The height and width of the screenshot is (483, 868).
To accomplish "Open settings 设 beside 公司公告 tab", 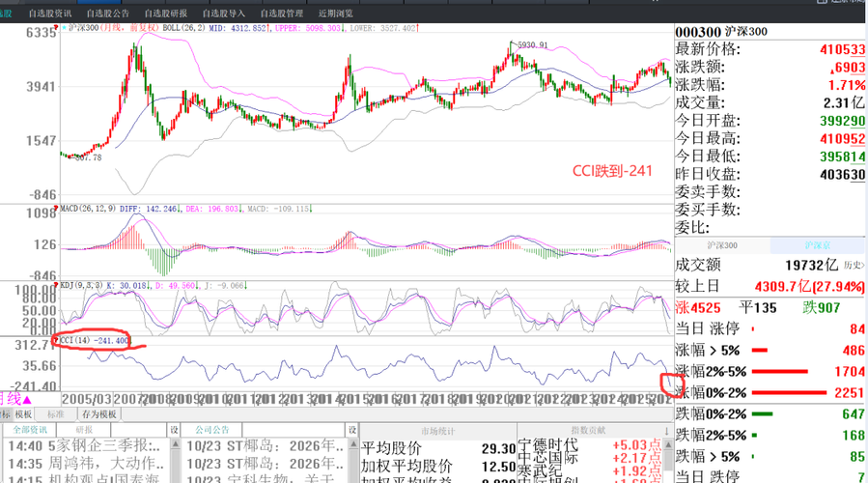I will (352, 430).
